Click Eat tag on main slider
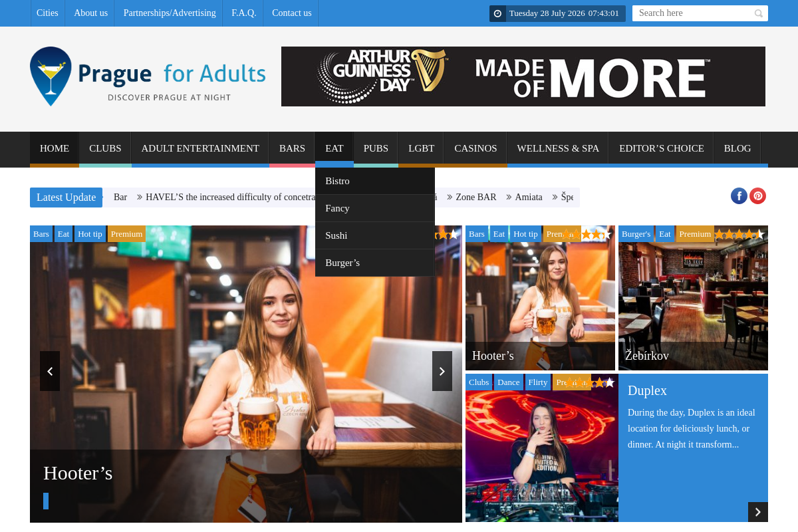This screenshot has width=798, height=532. [x=63, y=234]
